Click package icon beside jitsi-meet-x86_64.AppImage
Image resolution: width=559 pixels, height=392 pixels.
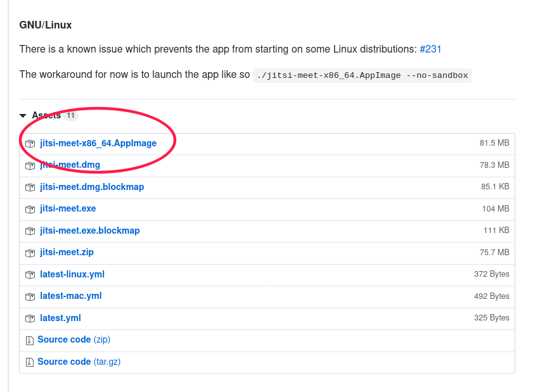[30, 144]
